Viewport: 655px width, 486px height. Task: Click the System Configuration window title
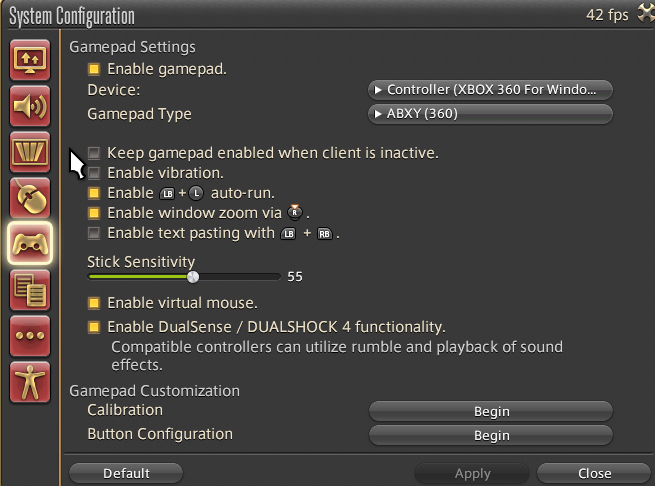[x=72, y=17]
